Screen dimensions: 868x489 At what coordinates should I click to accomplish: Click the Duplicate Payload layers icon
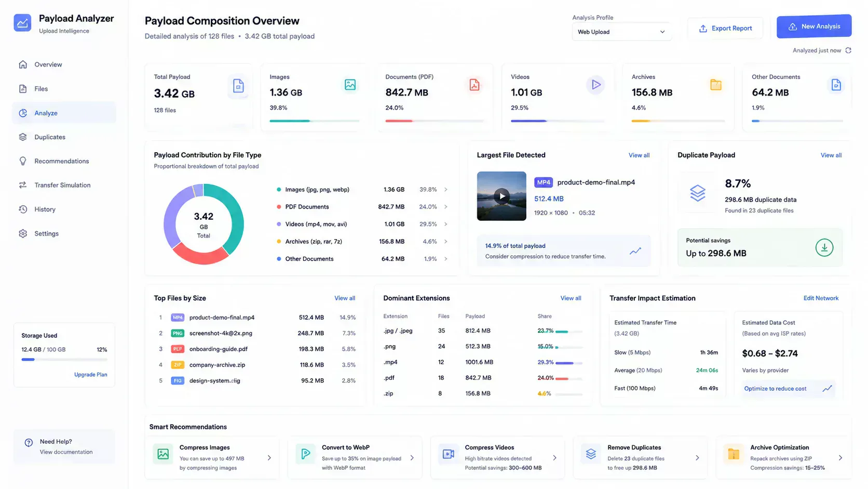[697, 193]
